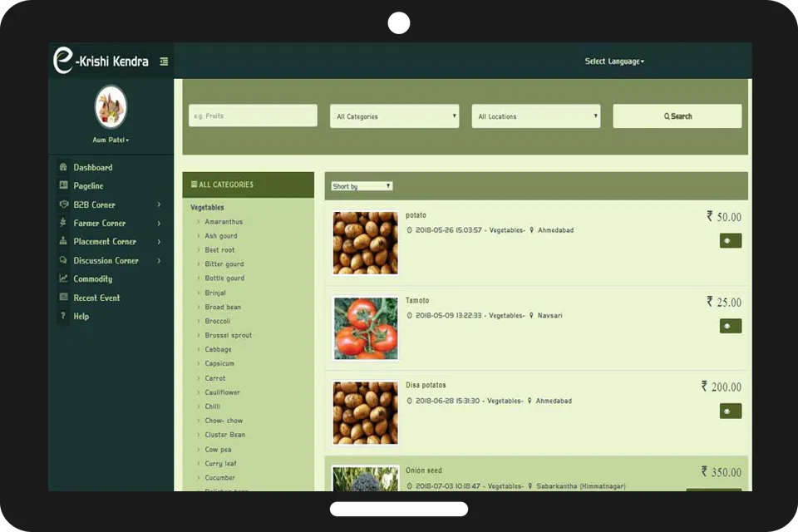Click the e.g. Fruits search field
Image resolution: width=798 pixels, height=532 pixels.
click(253, 116)
